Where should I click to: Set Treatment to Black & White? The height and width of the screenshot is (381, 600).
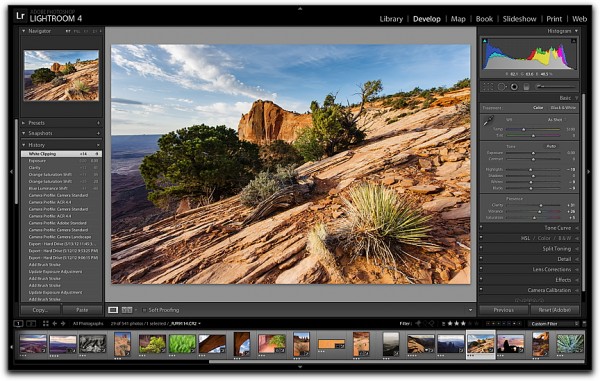563,108
